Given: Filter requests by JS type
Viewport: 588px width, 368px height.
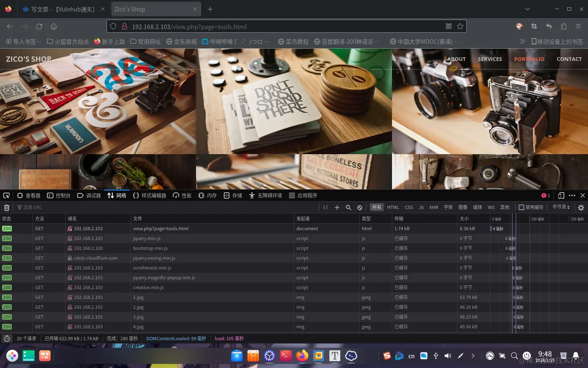Looking at the screenshot, I should [421, 207].
